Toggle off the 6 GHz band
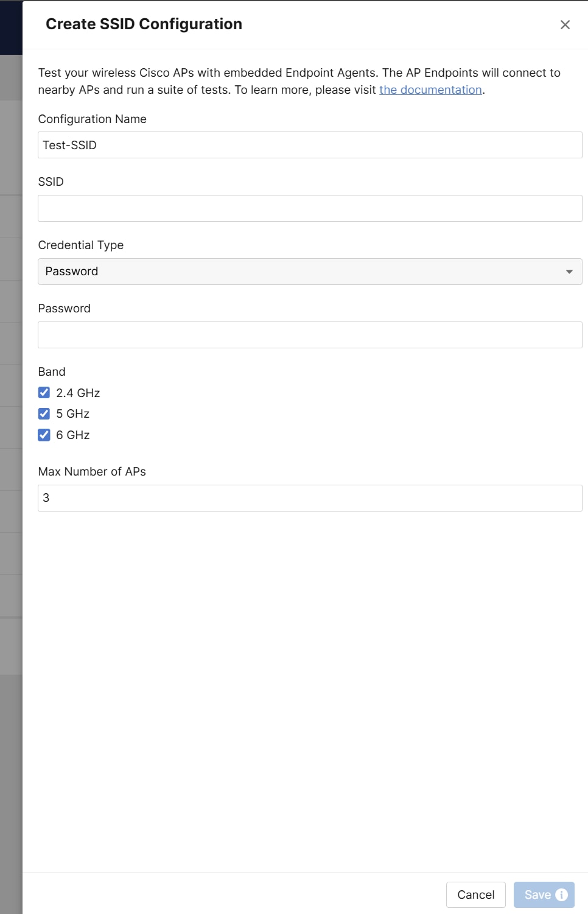This screenshot has height=914, width=588. 43,435
